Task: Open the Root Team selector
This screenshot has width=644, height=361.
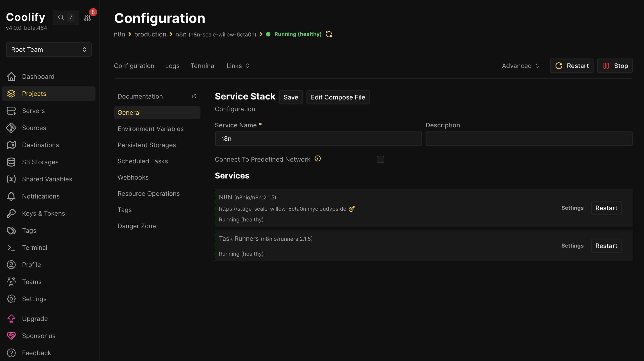Action: [48, 49]
